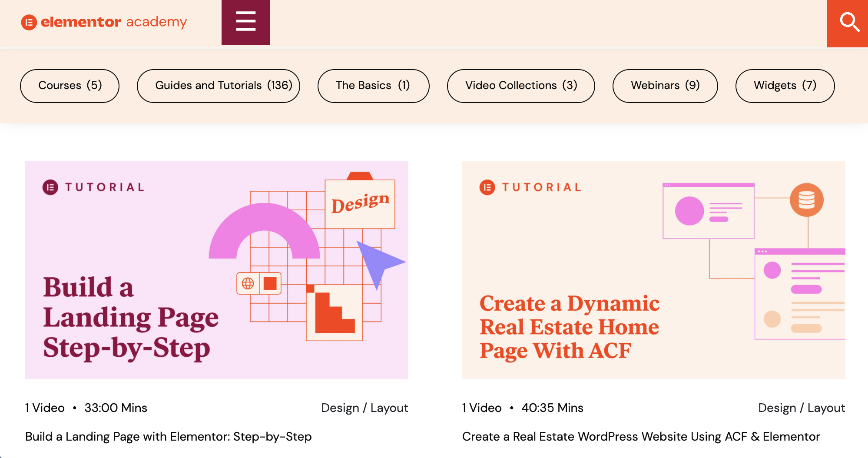Click Design / Layout tag under landing page tutorial
This screenshot has height=458, width=868.
tap(364, 408)
